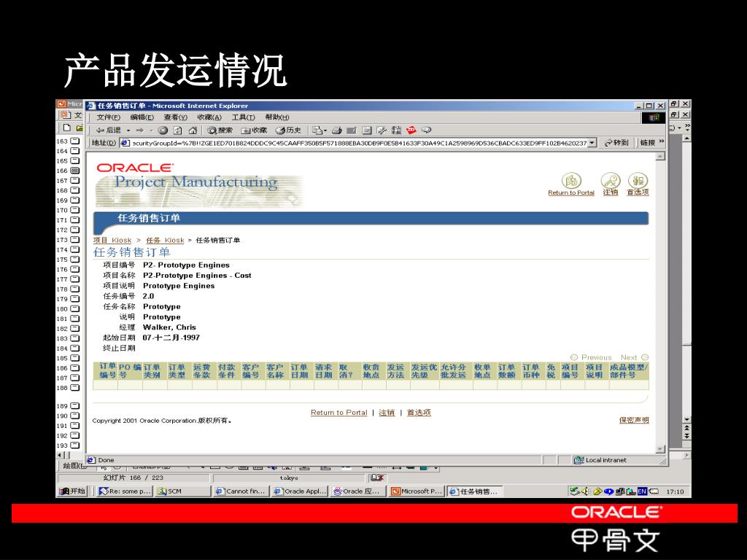Click the 绘图 draw menu in PowerPoint
The image size is (747, 560).
tap(75, 466)
